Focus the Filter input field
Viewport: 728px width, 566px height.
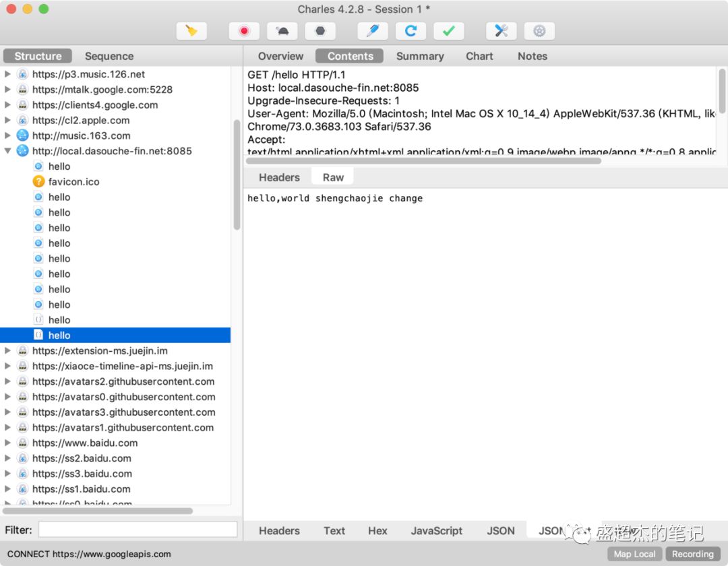[x=138, y=530]
